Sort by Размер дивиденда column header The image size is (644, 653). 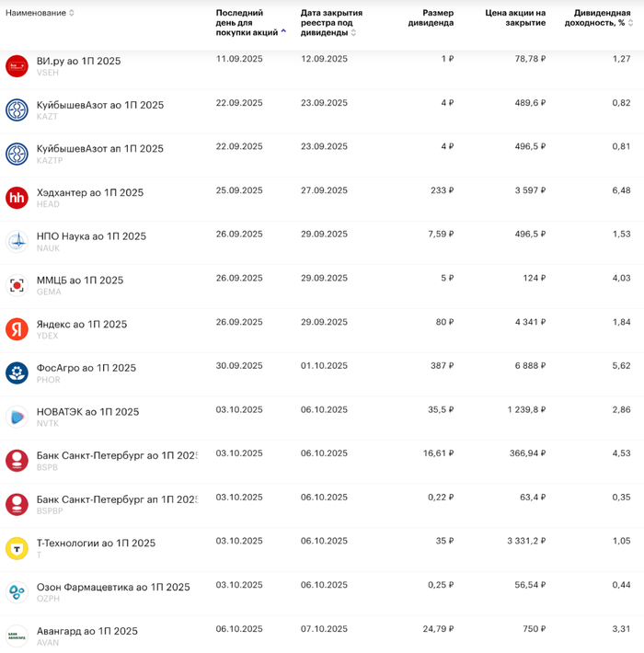431,17
